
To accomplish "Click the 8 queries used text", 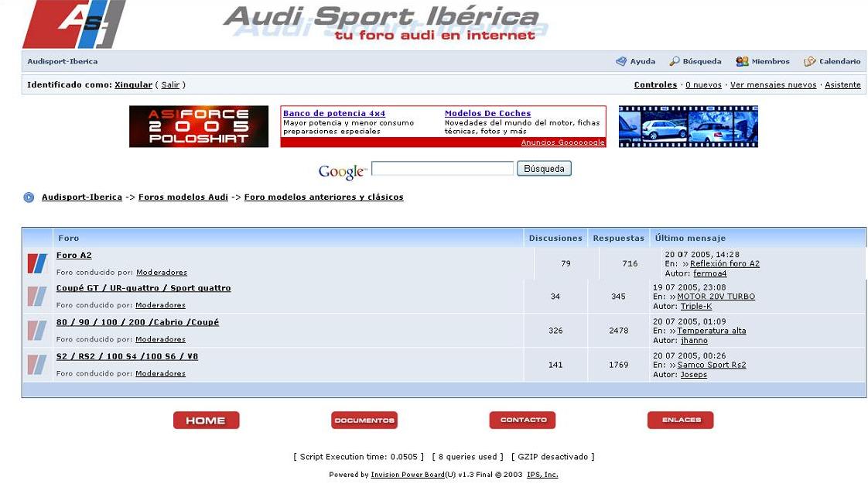I will coord(468,457).
